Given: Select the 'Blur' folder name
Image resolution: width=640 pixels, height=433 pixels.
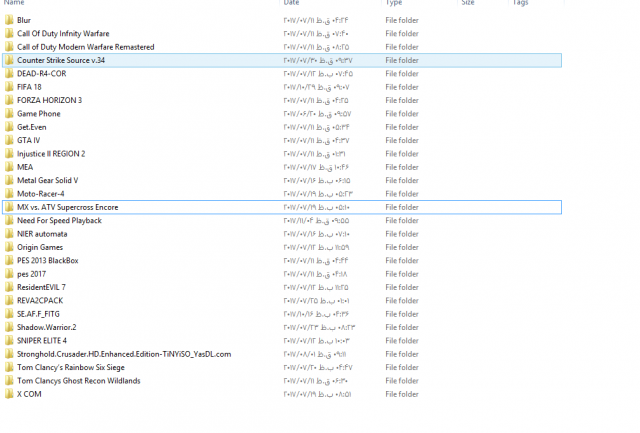Looking at the screenshot, I should pyautogui.click(x=24, y=20).
